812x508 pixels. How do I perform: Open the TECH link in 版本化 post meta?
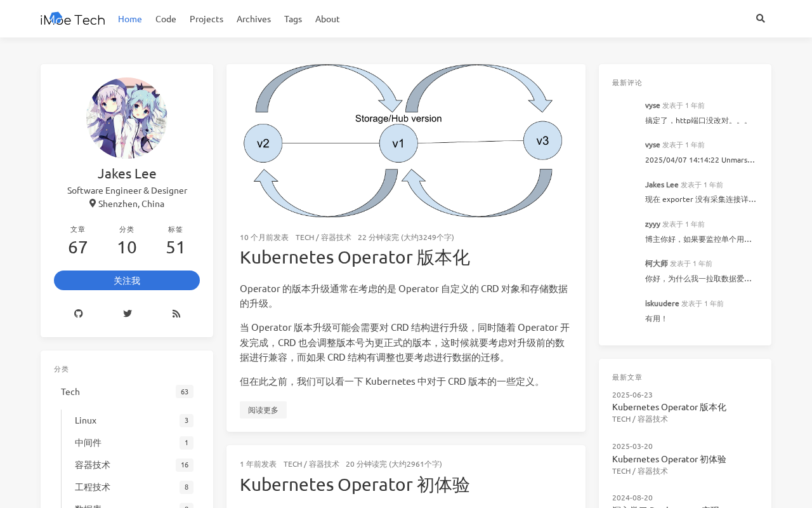pos(304,237)
